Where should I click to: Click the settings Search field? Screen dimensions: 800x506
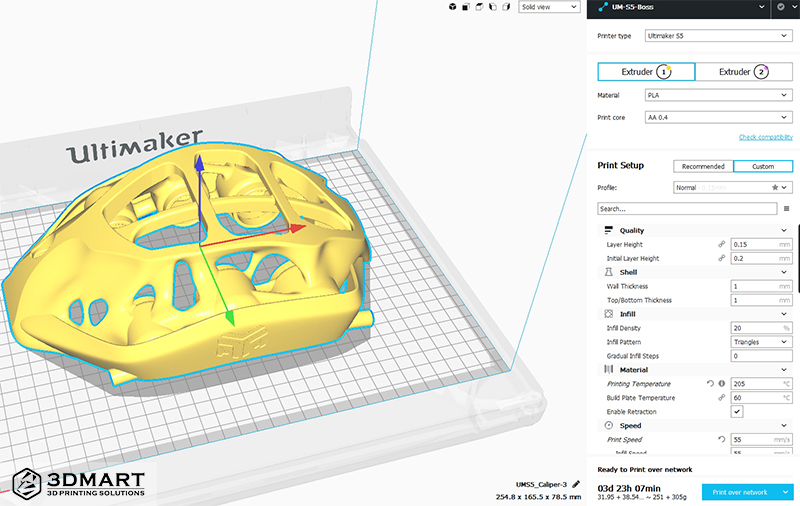point(687,209)
